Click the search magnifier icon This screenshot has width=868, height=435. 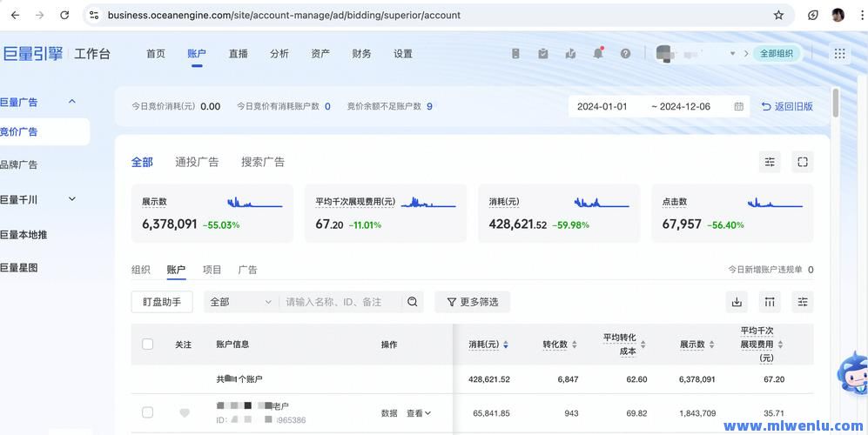pos(413,302)
